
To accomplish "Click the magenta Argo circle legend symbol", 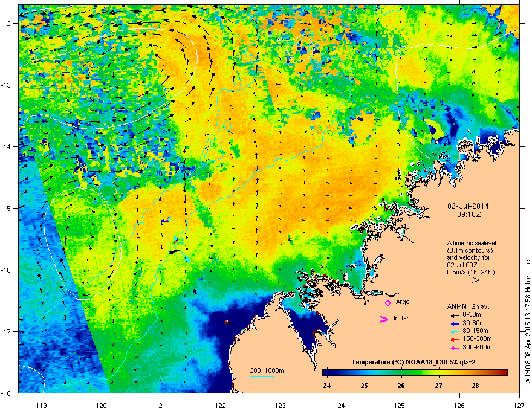I will click(x=388, y=303).
